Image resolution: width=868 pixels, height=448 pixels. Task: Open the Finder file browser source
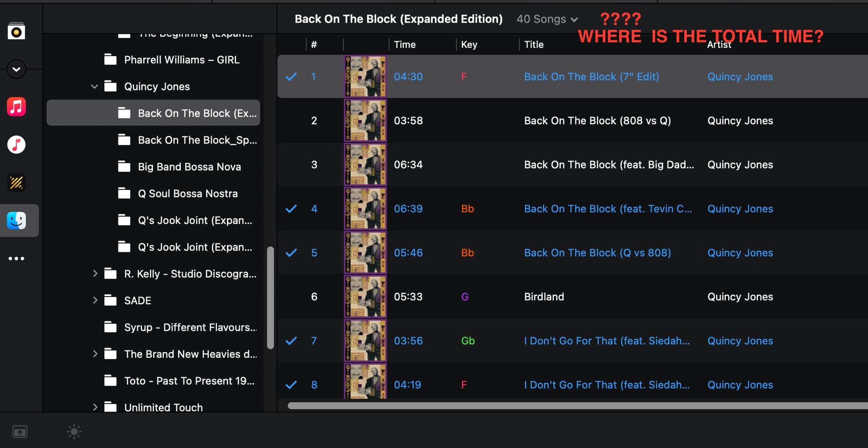16,221
